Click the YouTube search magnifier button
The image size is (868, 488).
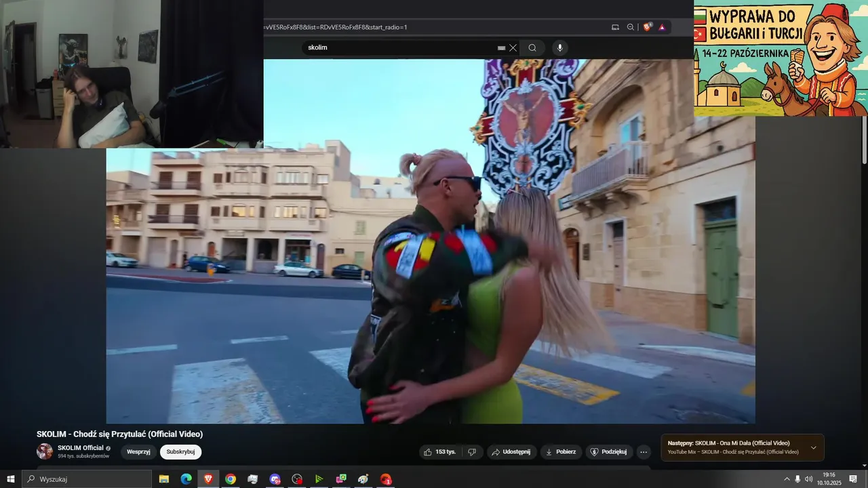pos(532,47)
